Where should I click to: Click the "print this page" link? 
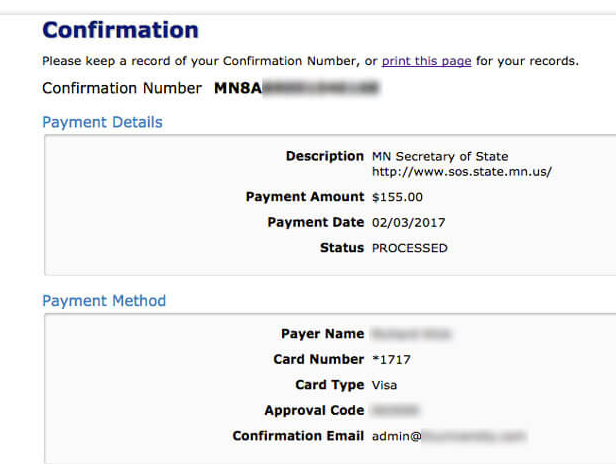click(426, 61)
